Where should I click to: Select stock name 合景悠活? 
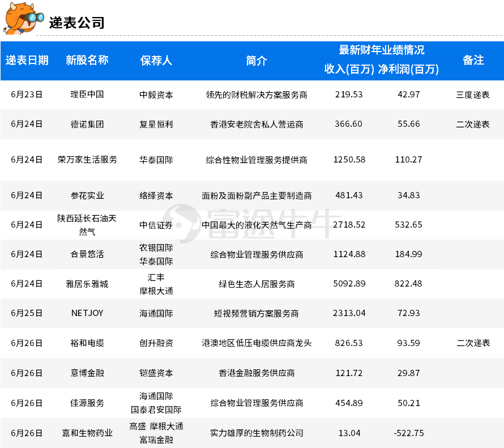point(87,254)
